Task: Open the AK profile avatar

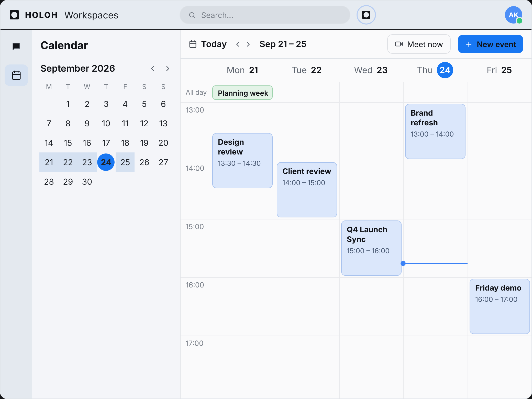Action: (x=514, y=15)
